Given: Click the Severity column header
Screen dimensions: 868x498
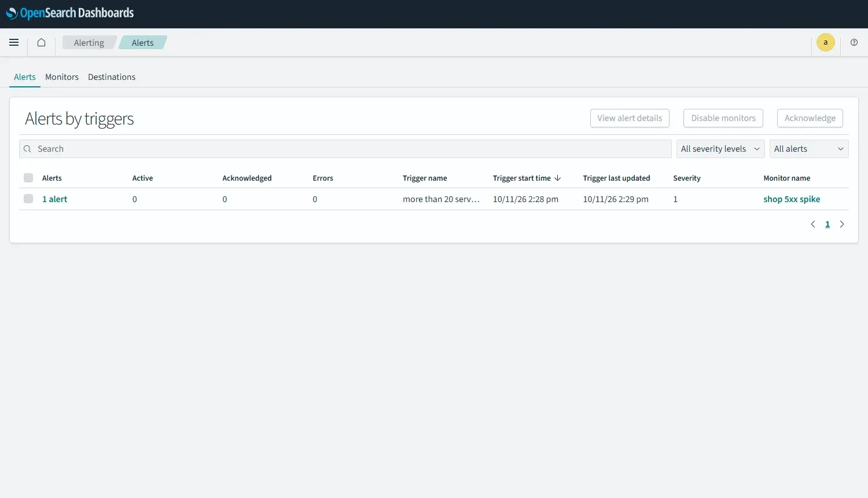Looking at the screenshot, I should click(687, 178).
